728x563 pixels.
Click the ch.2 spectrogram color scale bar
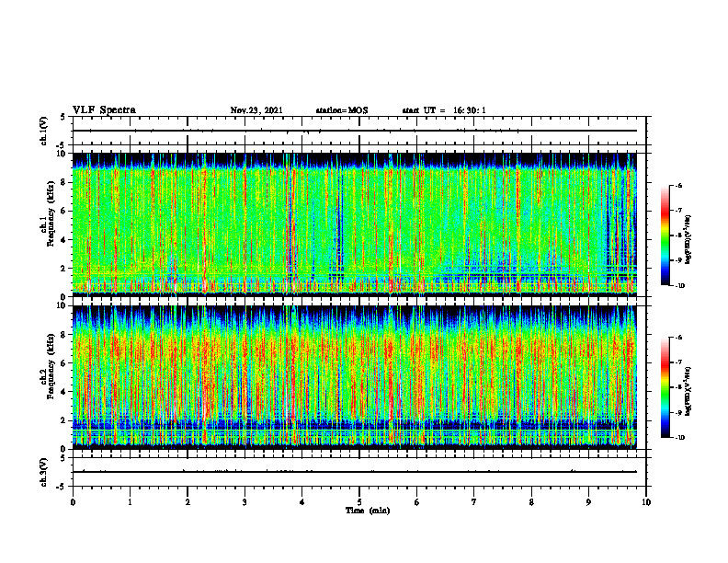665,387
